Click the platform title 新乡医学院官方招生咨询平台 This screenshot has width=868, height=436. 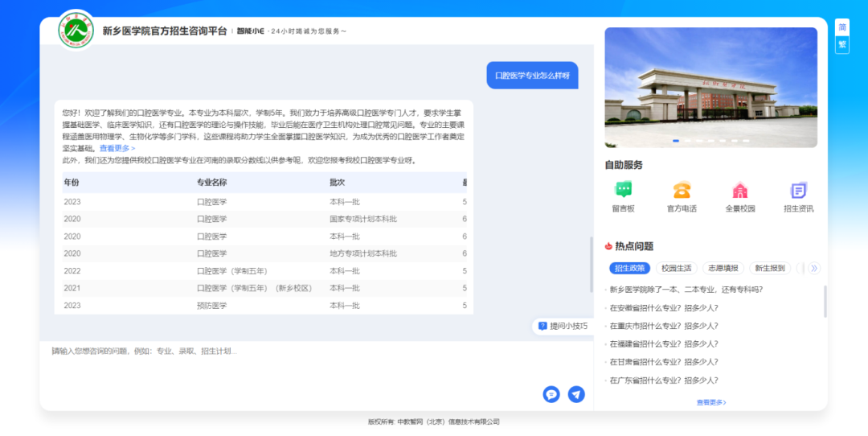tap(165, 31)
